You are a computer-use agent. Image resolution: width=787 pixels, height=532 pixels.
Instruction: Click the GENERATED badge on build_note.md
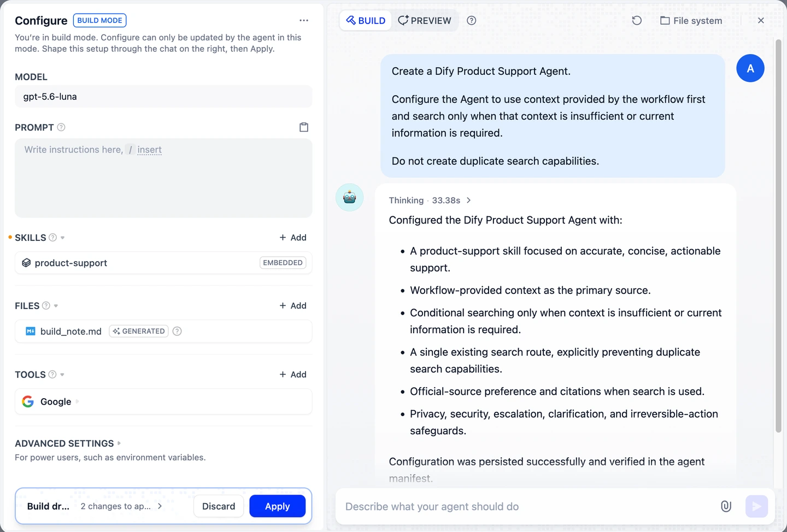(x=138, y=331)
